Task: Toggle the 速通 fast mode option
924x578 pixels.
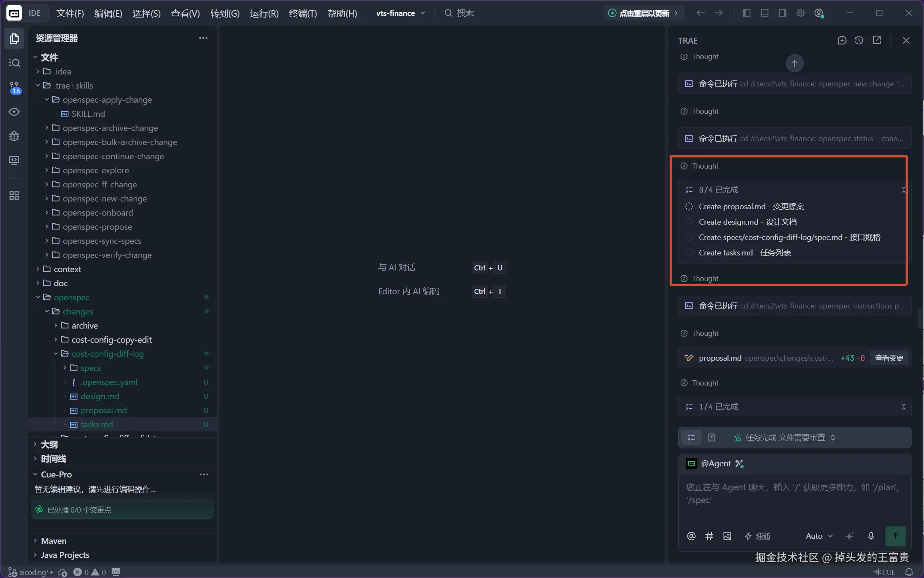Action: [757, 536]
